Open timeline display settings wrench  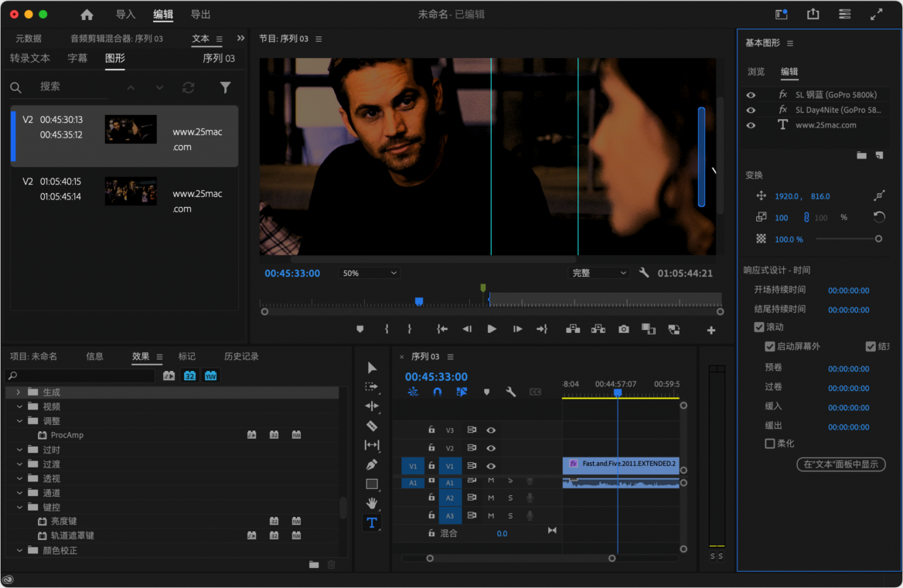(510, 392)
